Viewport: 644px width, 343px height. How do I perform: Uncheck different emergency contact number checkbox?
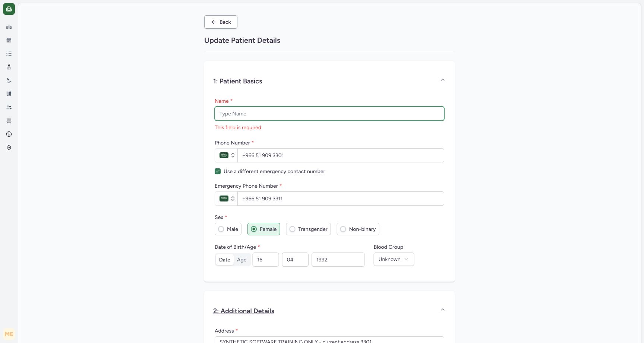click(x=218, y=171)
